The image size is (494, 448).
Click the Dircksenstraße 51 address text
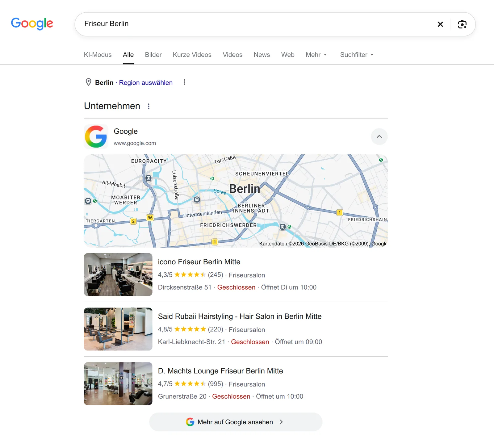click(x=185, y=287)
